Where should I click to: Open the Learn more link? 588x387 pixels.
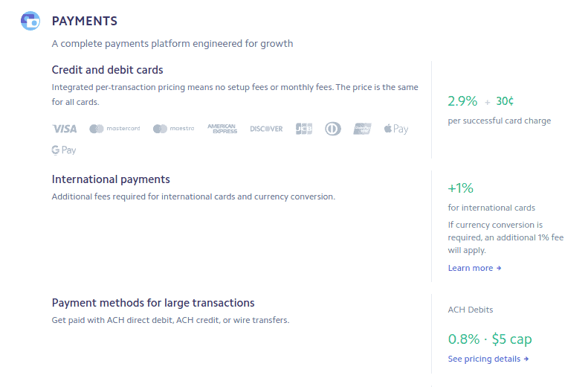coord(474,268)
